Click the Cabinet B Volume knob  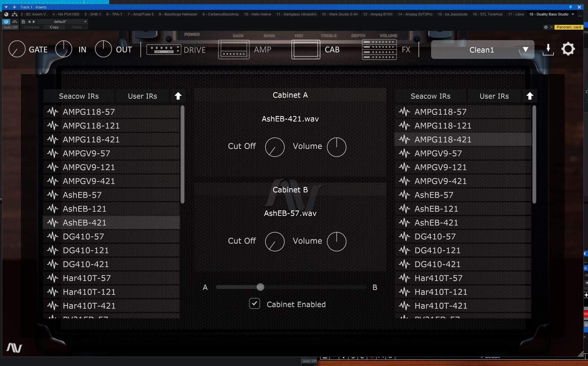[337, 241]
